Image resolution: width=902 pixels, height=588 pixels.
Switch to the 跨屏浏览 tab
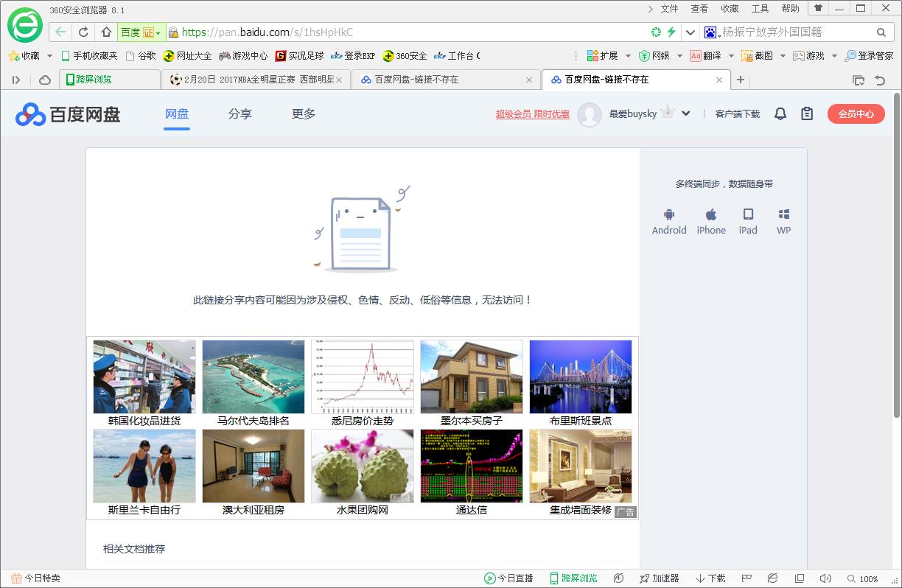pos(109,80)
